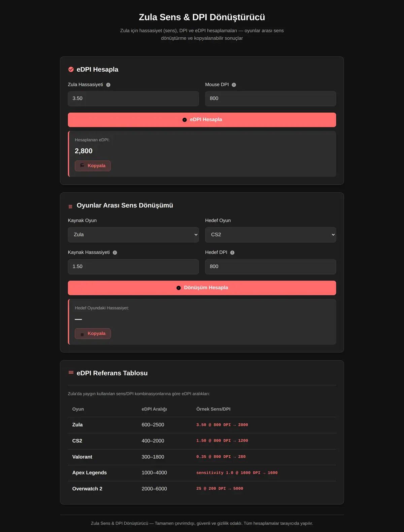This screenshot has height=532, width=404.
Task: Click copy icon in the eDPI result Kopyala button
Action: pyautogui.click(x=82, y=165)
